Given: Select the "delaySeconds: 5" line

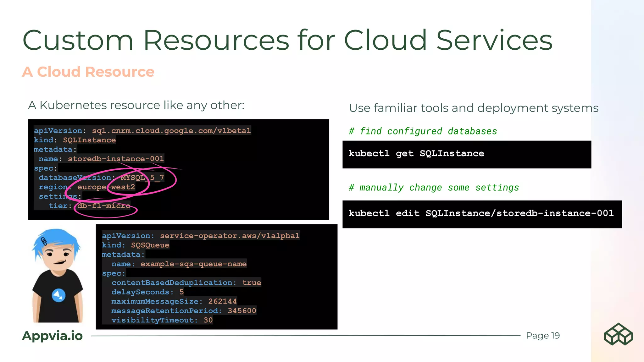Looking at the screenshot, I should [147, 292].
